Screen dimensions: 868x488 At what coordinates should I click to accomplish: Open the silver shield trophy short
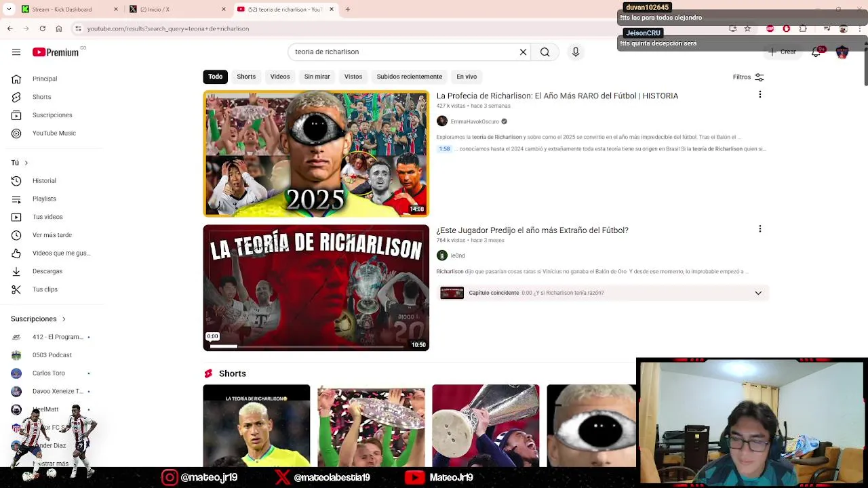[371, 426]
